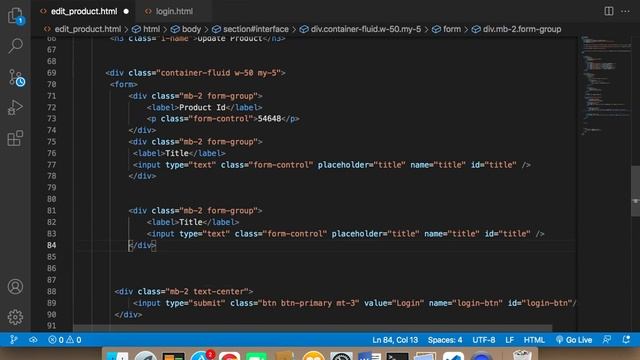This screenshot has width=640, height=360.
Task: Open the Extensions view
Action: [16, 138]
